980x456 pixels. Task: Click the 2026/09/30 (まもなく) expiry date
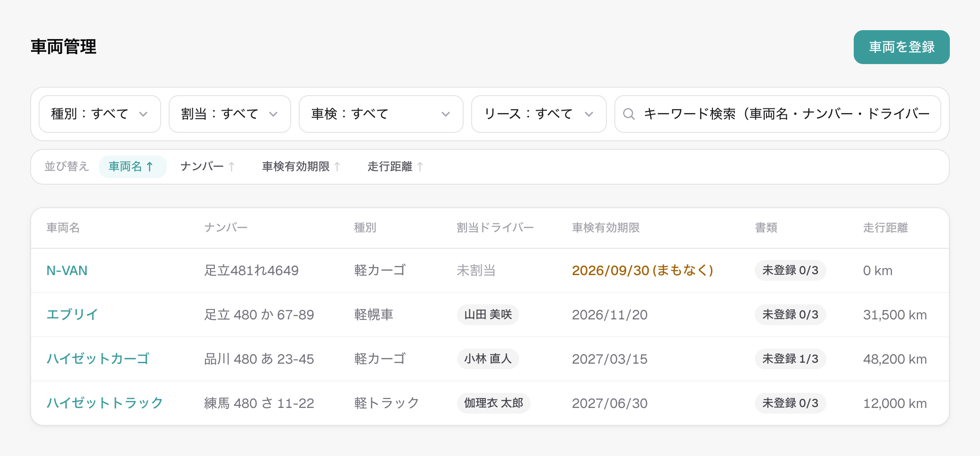[x=643, y=270]
